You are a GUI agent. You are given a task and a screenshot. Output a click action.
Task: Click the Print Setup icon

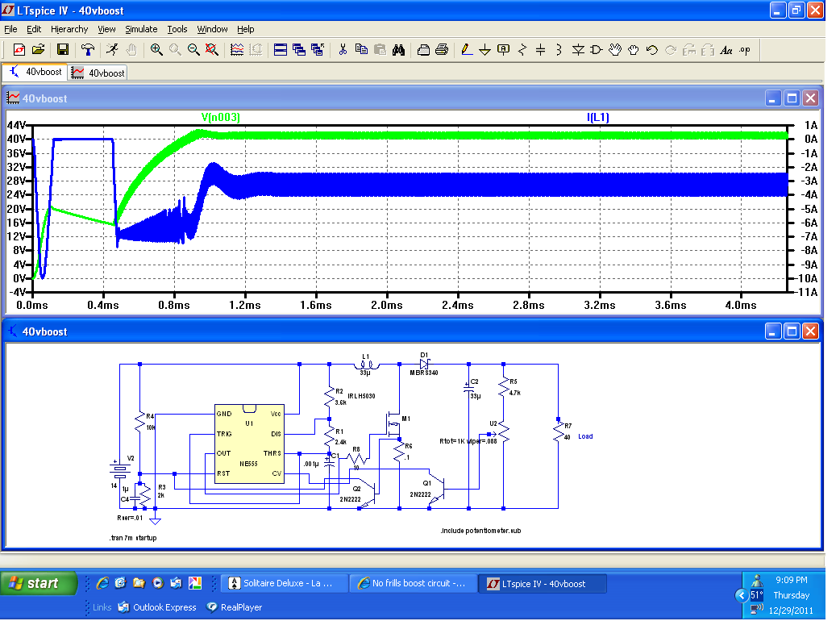click(x=423, y=50)
